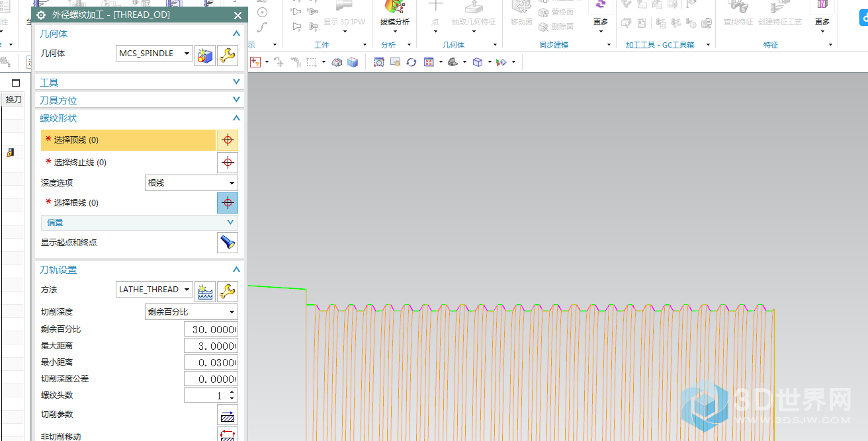Click the move face (移动面) icon

[x=521, y=6]
